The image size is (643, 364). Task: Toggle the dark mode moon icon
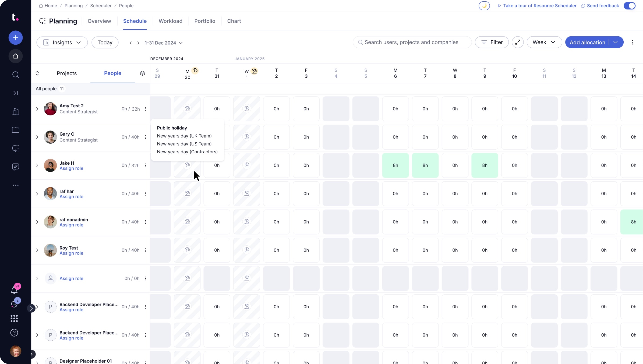click(484, 6)
